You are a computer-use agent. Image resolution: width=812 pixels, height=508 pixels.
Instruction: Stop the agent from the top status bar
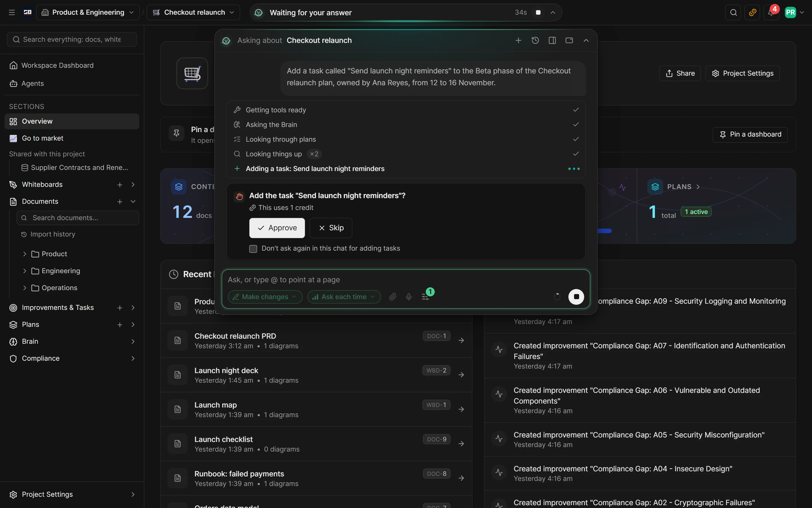point(538,12)
